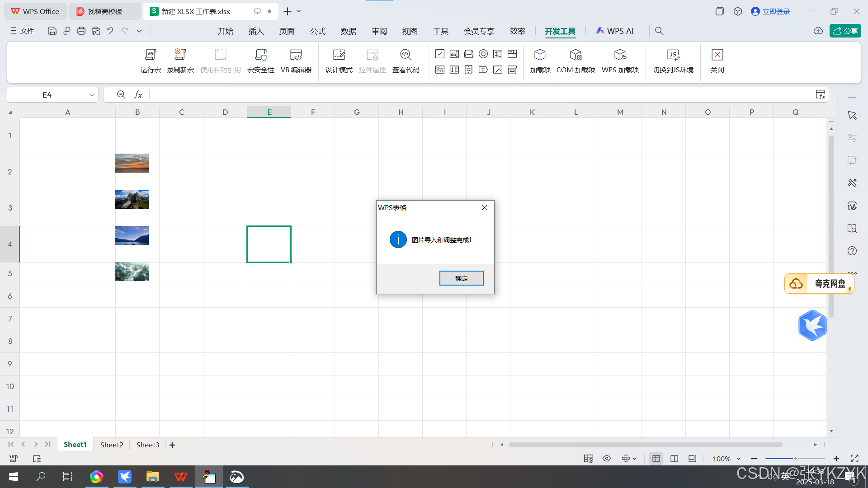Switch to the 公式 ribbon tab

(317, 31)
